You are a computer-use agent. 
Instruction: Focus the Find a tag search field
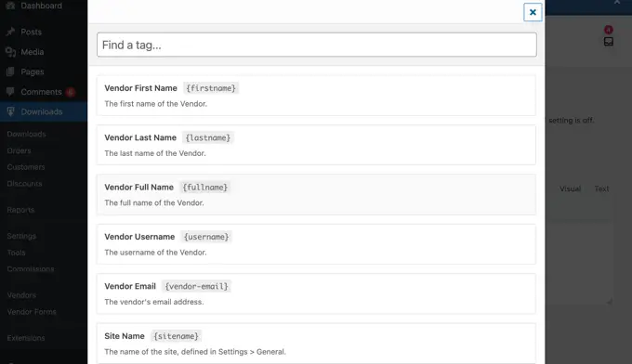click(x=316, y=45)
